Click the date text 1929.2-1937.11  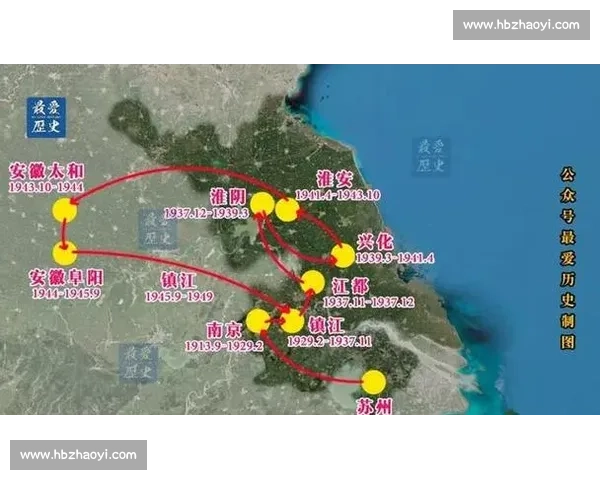coord(329,341)
